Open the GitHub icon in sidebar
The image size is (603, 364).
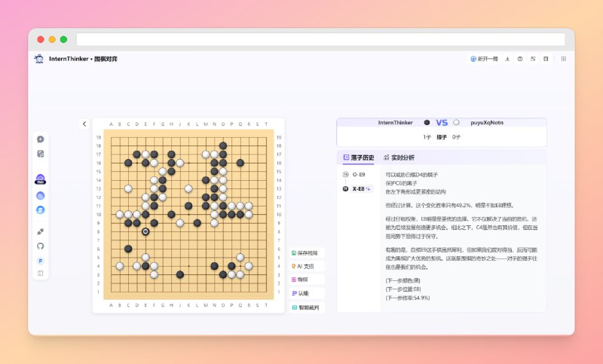point(41,246)
